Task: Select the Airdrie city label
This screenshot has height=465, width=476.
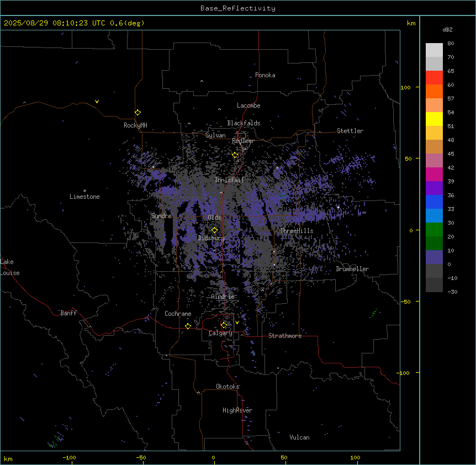Action: click(223, 297)
